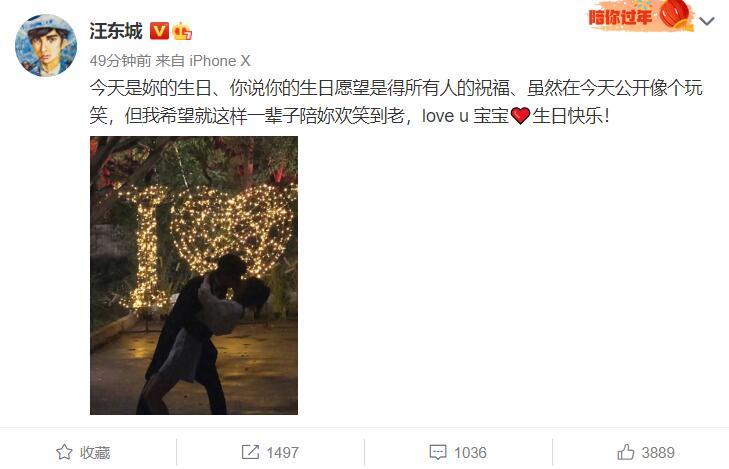Click the orange V verified badge
Viewport: 729px width, 469px height.
(159, 31)
